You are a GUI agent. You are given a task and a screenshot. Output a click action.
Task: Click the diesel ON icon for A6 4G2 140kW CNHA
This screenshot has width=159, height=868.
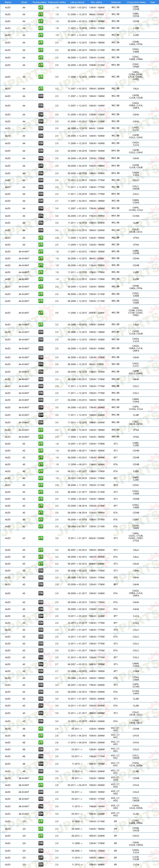coord(41,764)
